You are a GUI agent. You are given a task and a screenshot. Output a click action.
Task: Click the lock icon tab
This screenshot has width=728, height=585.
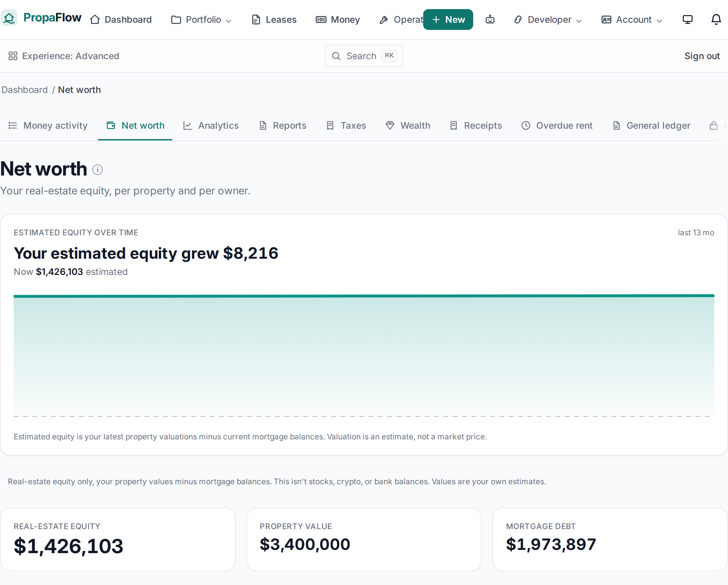713,125
